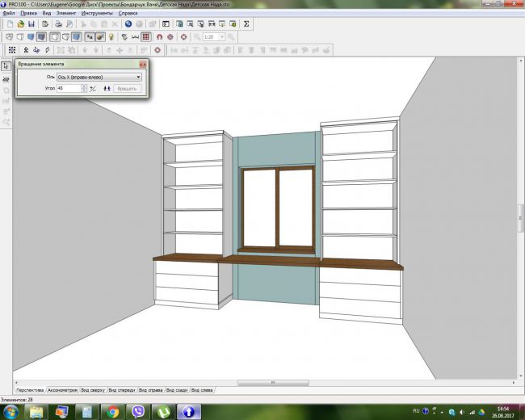Toggle the angle sign plus/minus button

93,88
